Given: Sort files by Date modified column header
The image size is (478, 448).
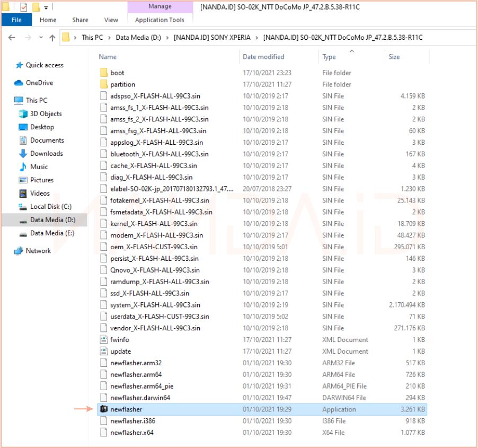Looking at the screenshot, I should [263, 57].
